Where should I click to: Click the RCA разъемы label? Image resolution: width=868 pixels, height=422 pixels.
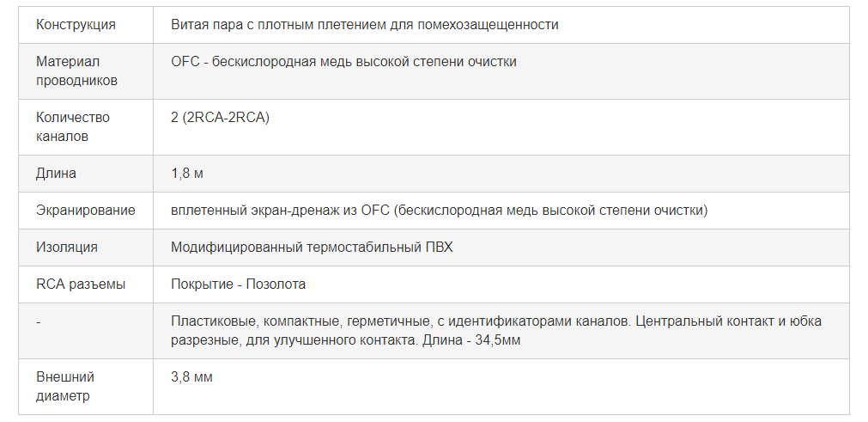pos(81,284)
